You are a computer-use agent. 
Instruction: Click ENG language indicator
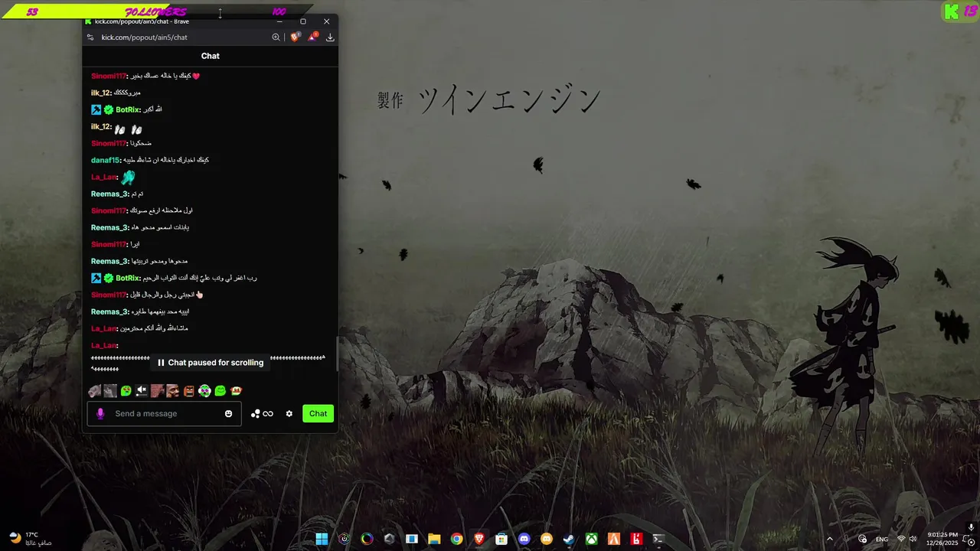click(882, 539)
